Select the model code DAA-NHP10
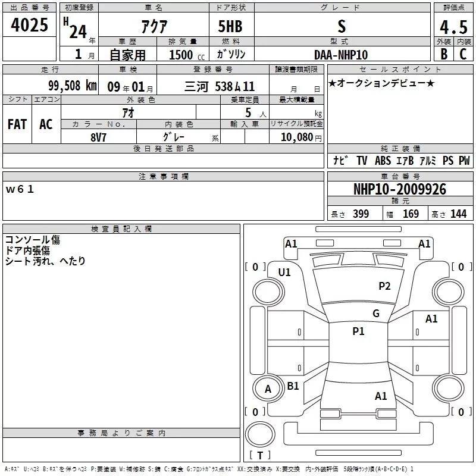This screenshot has width=476, height=476. [341, 55]
